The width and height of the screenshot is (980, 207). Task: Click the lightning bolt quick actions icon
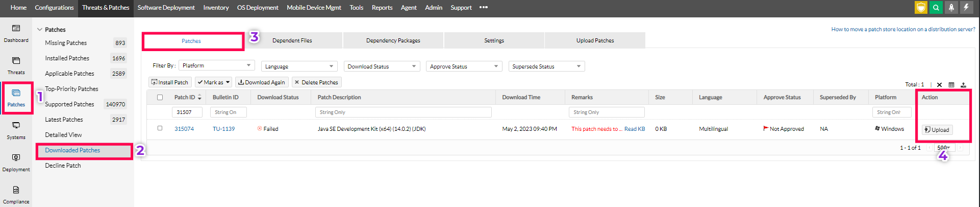[x=966, y=8]
